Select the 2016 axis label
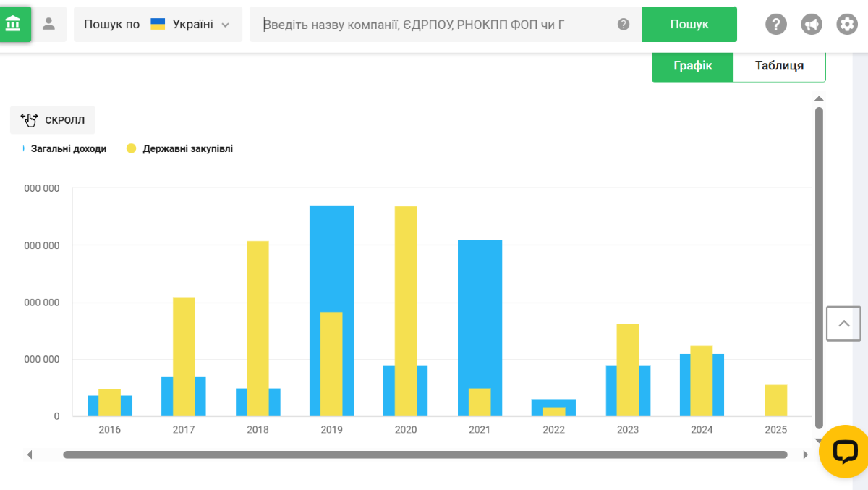The height and width of the screenshot is (490, 868). point(110,429)
